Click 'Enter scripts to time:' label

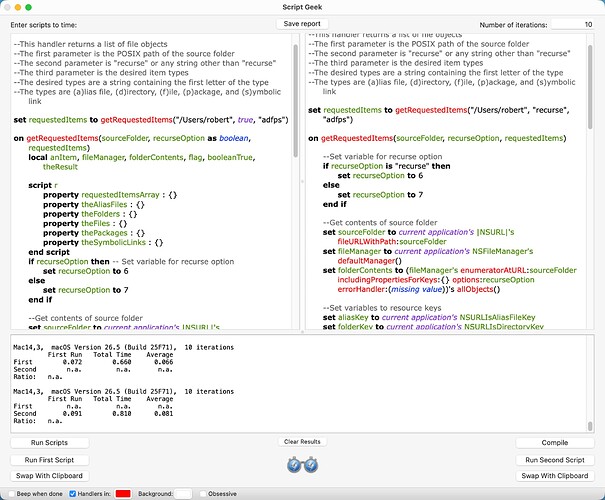click(44, 25)
